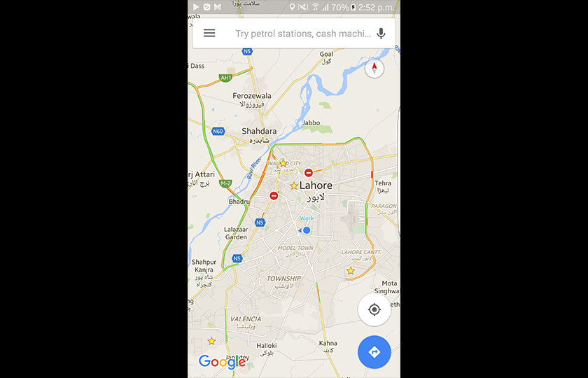Select the Ferozewala place label
The image size is (588, 378).
tap(251, 96)
